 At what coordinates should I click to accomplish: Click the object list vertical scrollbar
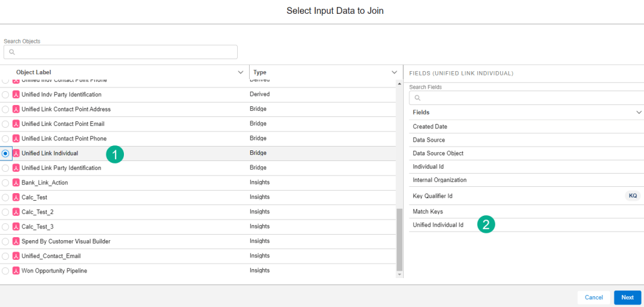[x=399, y=239]
